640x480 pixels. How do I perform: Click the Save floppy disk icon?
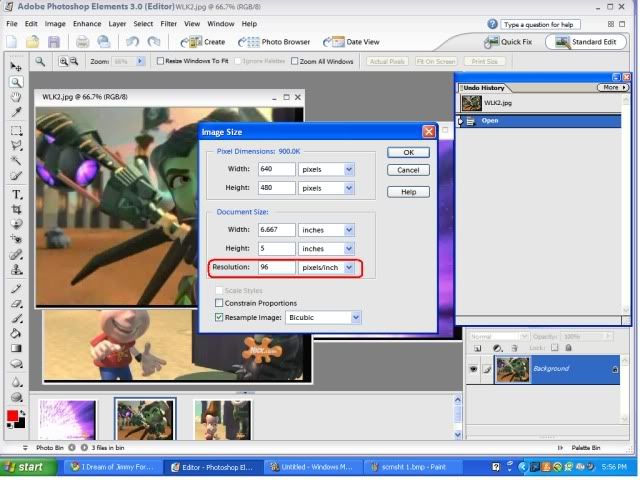[54, 42]
